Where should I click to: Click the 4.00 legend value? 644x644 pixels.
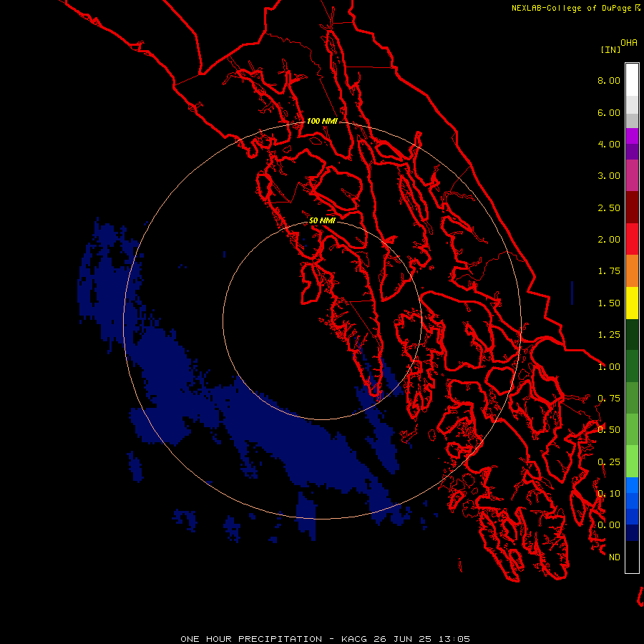[x=609, y=144]
